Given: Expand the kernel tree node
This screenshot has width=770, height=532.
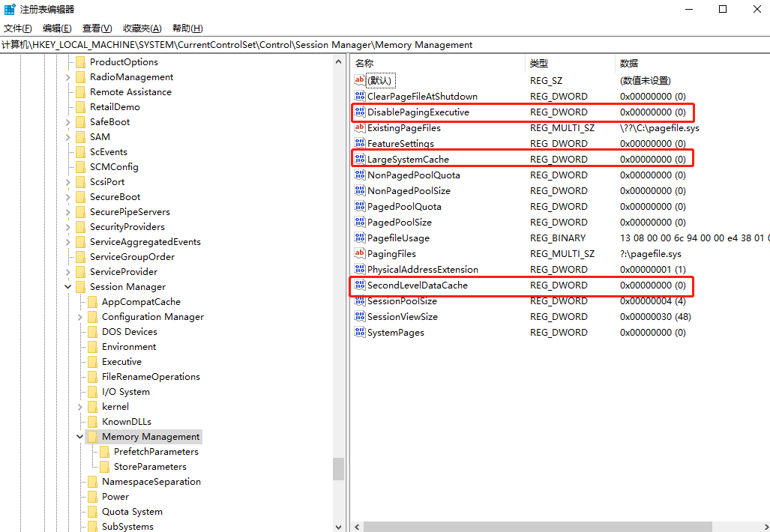Looking at the screenshot, I should (80, 407).
